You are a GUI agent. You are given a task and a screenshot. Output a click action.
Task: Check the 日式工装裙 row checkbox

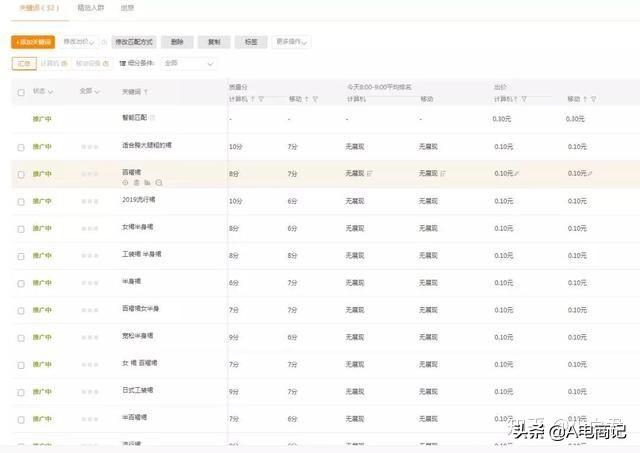pos(21,393)
